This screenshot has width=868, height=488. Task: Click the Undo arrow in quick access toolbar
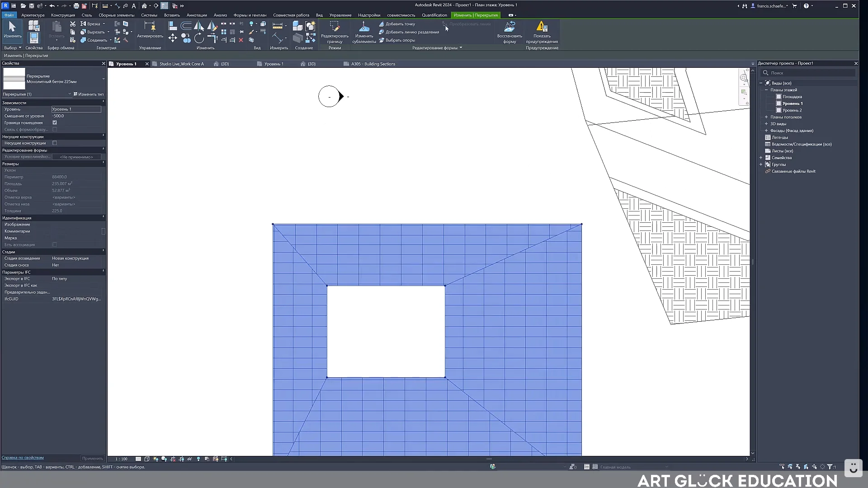coord(52,6)
